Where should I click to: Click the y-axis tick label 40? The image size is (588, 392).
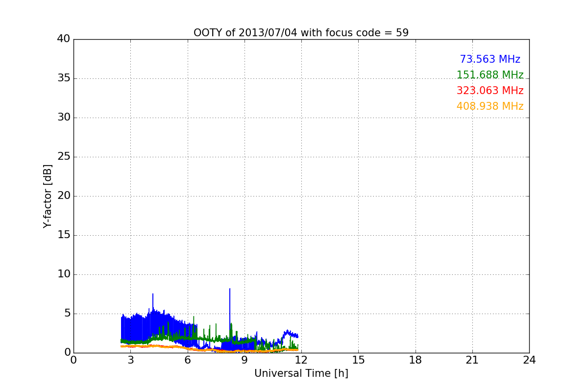click(64, 39)
